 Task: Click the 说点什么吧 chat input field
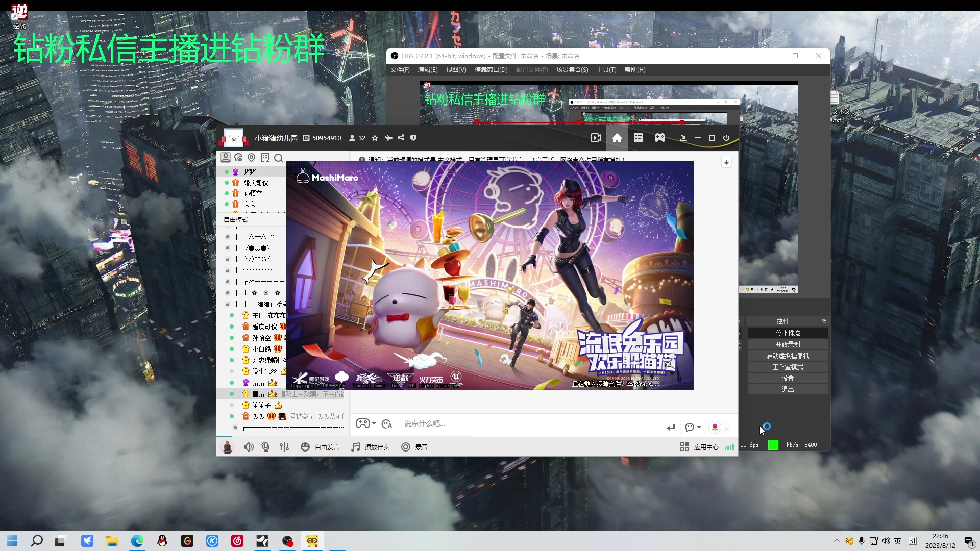click(x=485, y=423)
